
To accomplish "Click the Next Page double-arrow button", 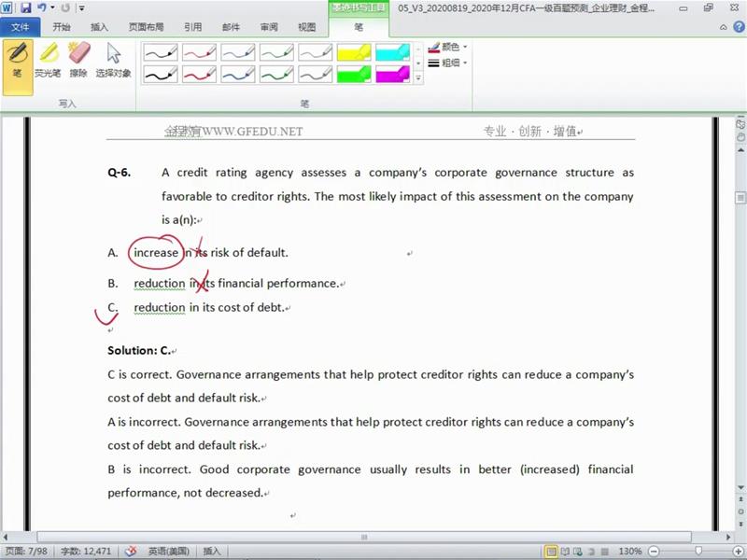I will click(x=740, y=524).
